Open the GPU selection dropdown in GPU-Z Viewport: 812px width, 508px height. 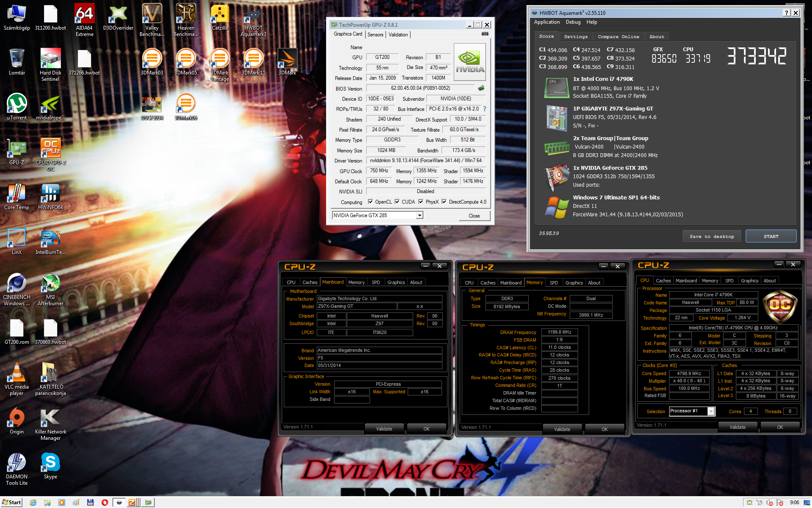click(x=420, y=215)
